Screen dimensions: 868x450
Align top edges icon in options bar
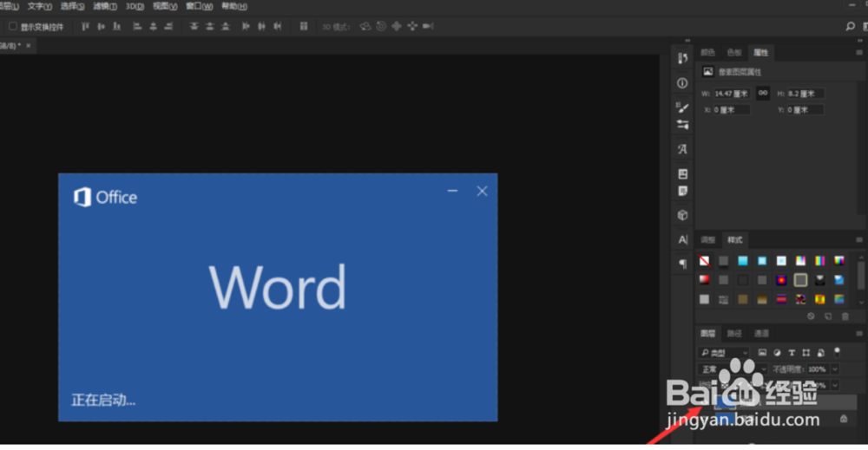point(85,26)
